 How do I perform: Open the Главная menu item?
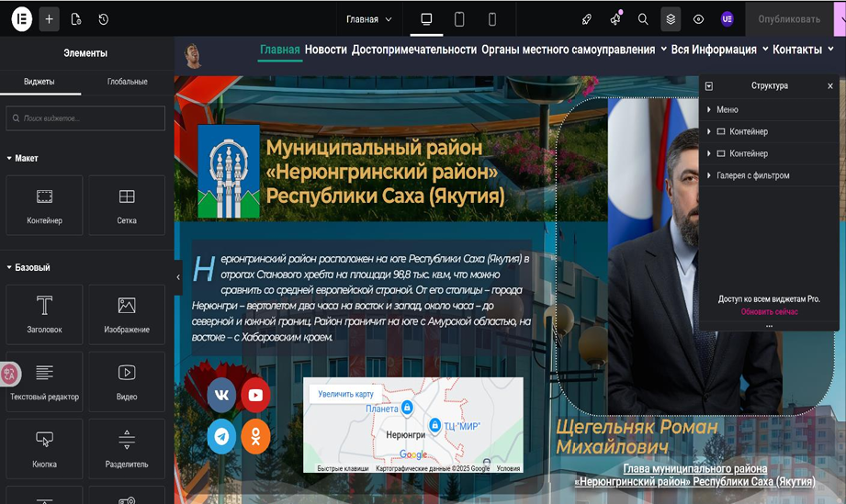point(279,50)
